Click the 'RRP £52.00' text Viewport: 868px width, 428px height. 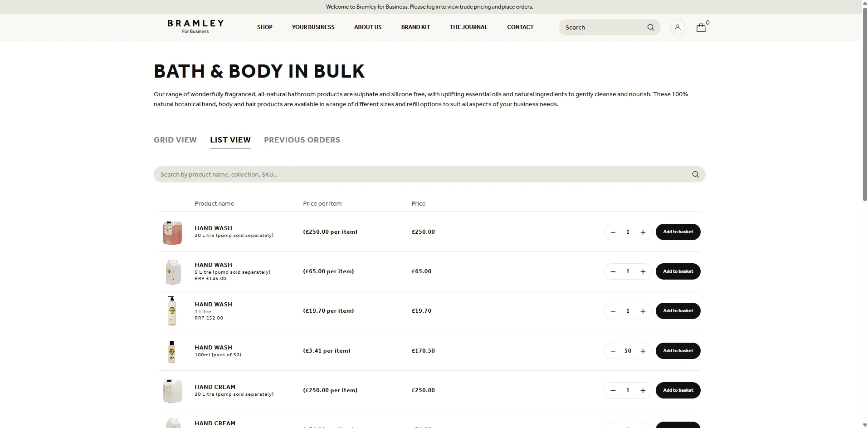(209, 318)
